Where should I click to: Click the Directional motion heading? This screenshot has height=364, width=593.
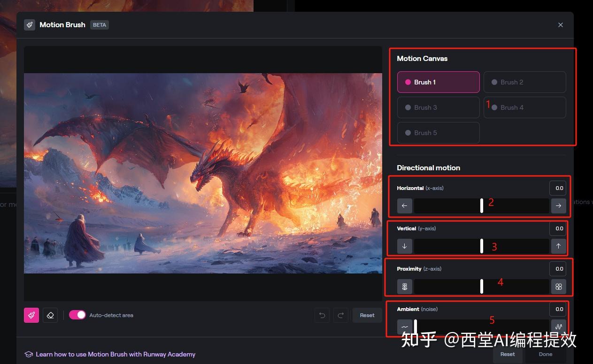point(428,167)
